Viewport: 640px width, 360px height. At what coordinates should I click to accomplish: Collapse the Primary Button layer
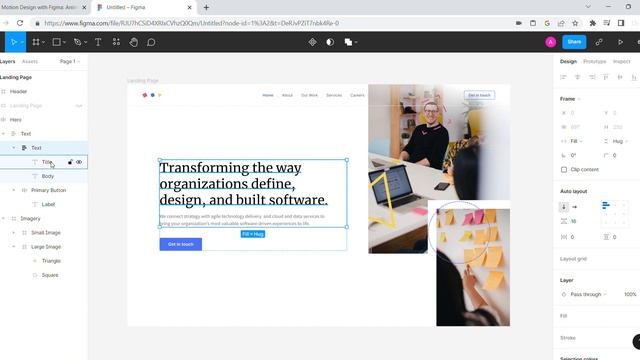point(13,190)
